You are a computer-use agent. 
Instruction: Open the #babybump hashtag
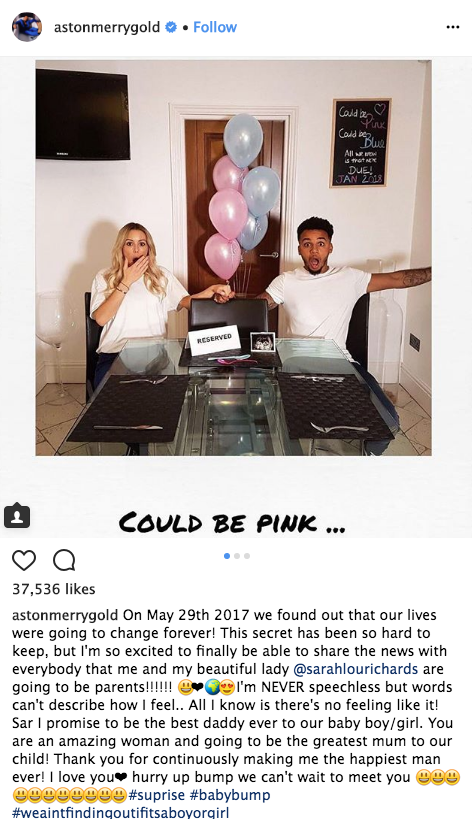click(230, 795)
